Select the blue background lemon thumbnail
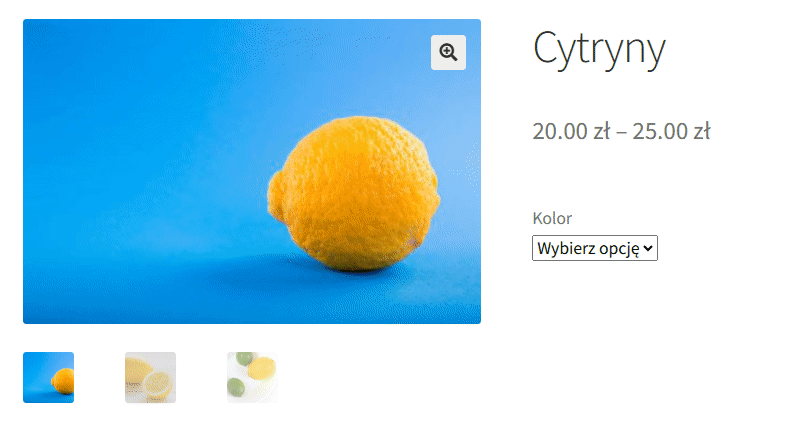The image size is (801, 423). click(x=49, y=377)
